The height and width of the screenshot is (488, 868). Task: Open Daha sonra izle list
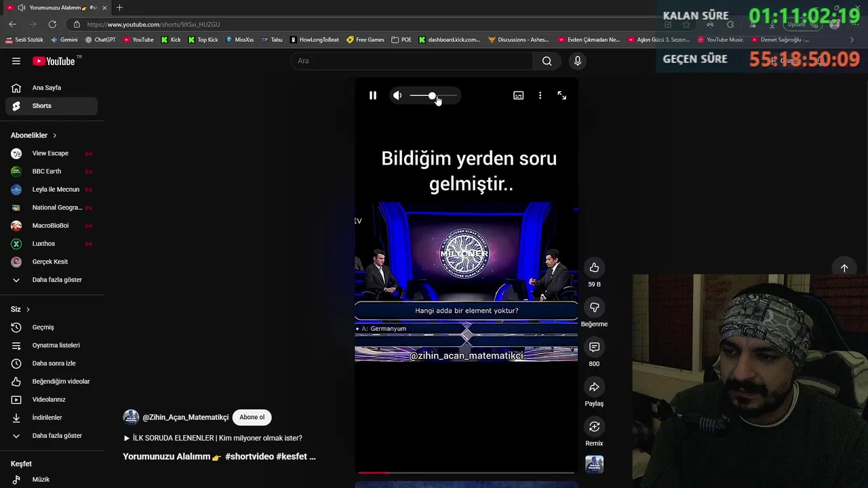click(52, 363)
